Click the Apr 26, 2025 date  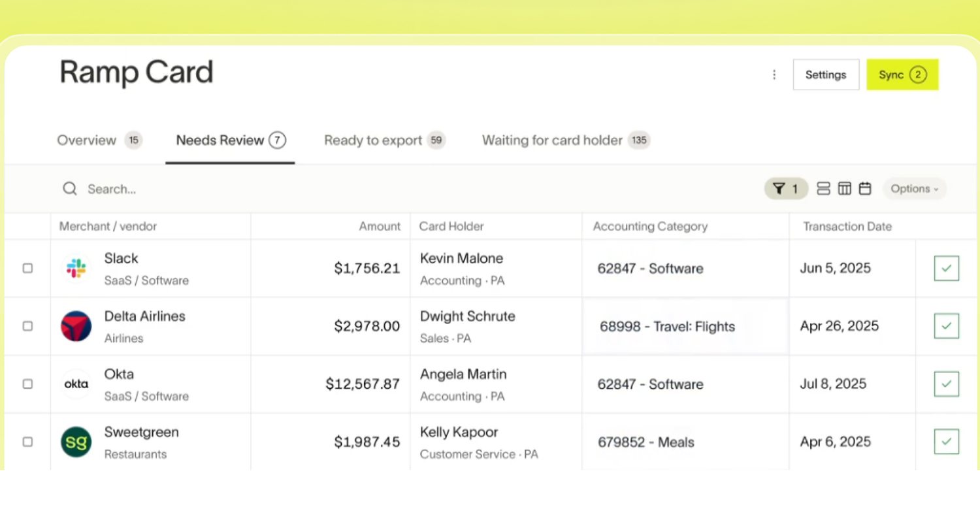click(840, 326)
